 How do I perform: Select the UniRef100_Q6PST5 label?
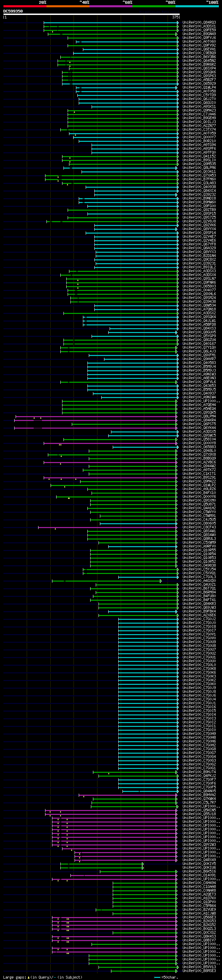(199, 424)
